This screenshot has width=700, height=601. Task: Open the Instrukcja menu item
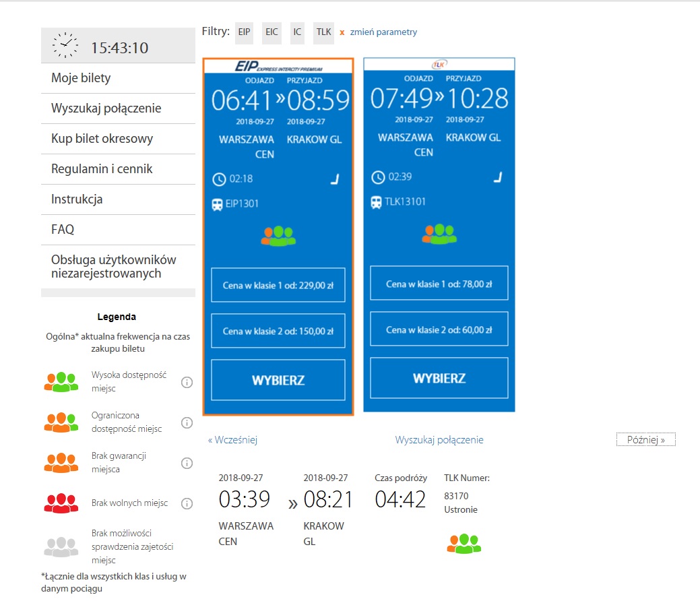[x=119, y=199]
